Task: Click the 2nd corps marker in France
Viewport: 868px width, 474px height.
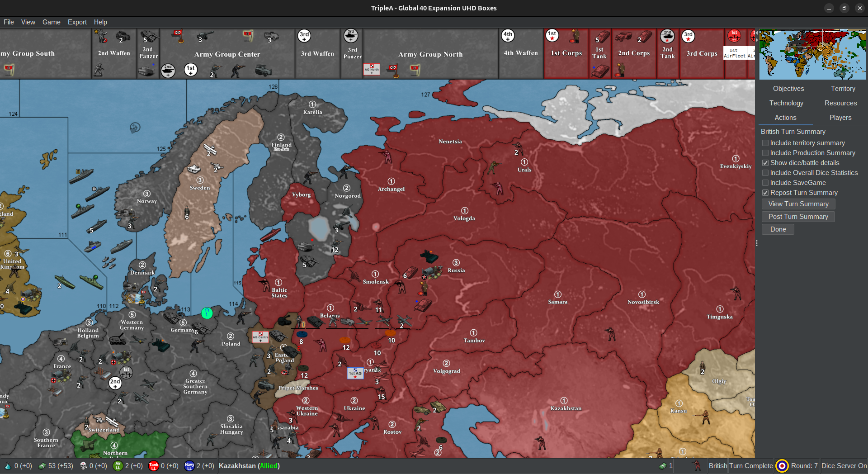Action: pos(115,383)
